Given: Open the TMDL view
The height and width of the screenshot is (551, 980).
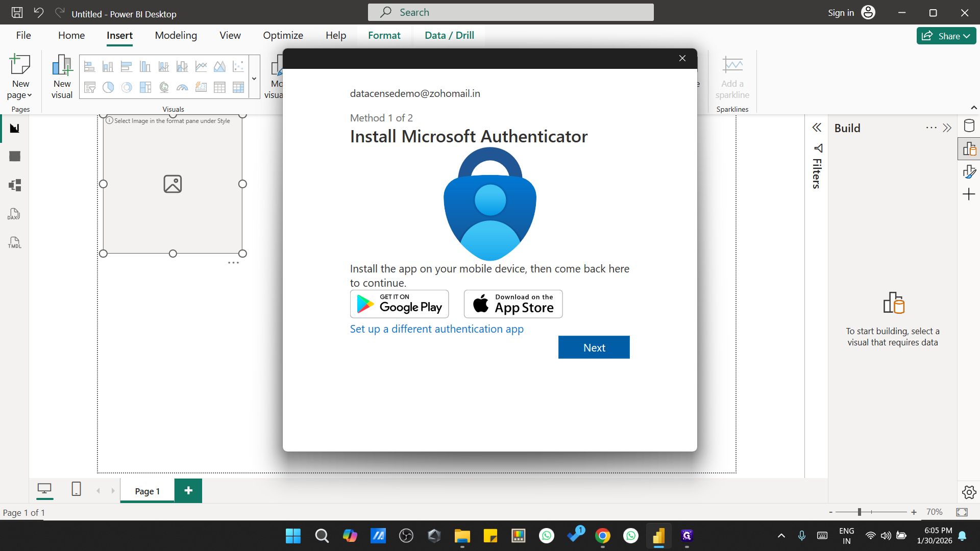Looking at the screenshot, I should point(14,242).
